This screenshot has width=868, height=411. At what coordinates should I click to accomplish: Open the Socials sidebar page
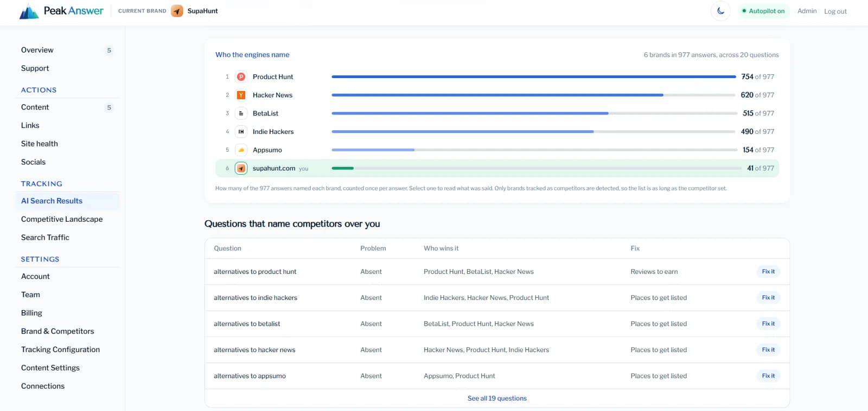coord(34,162)
